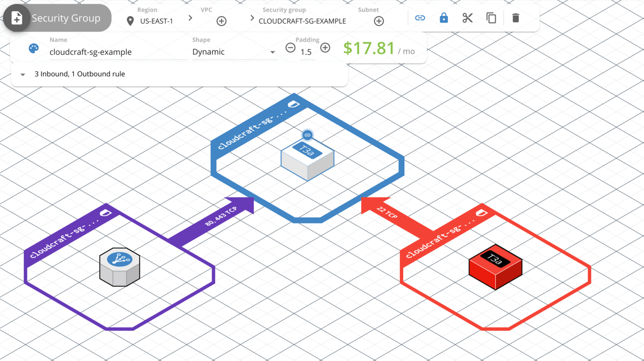This screenshot has width=644, height=361.
Task: Open the color palette icon next to Name
Action: (x=34, y=49)
